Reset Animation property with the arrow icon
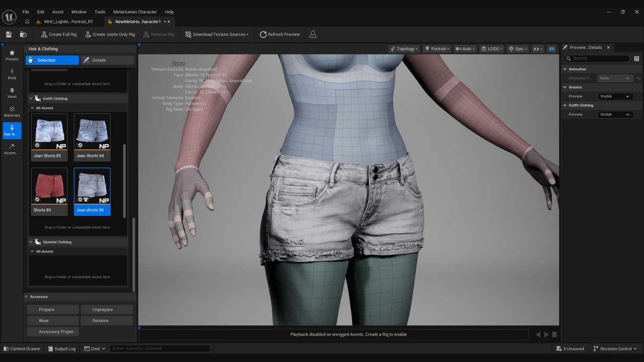 point(638,78)
